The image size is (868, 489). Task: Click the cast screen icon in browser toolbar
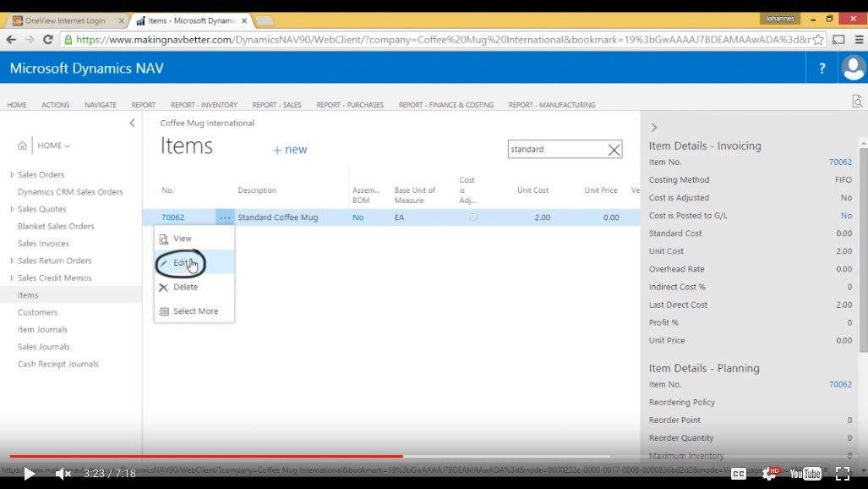[838, 40]
